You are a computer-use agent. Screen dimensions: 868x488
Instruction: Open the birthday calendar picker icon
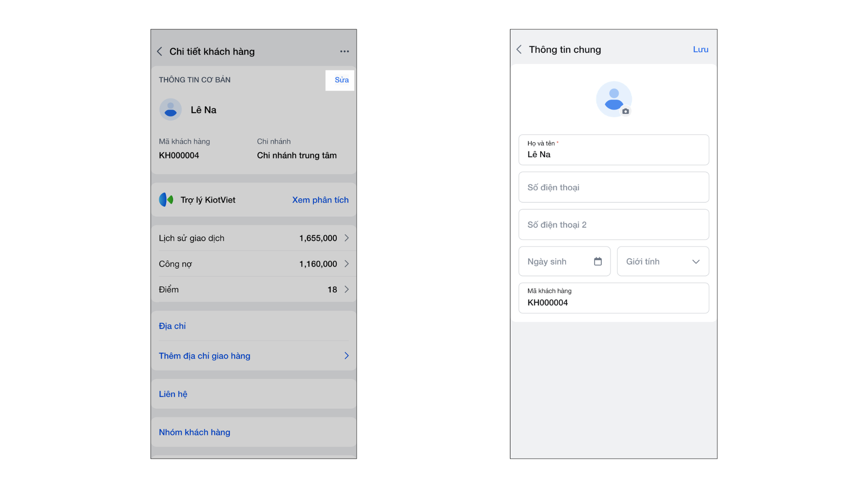pyautogui.click(x=598, y=261)
